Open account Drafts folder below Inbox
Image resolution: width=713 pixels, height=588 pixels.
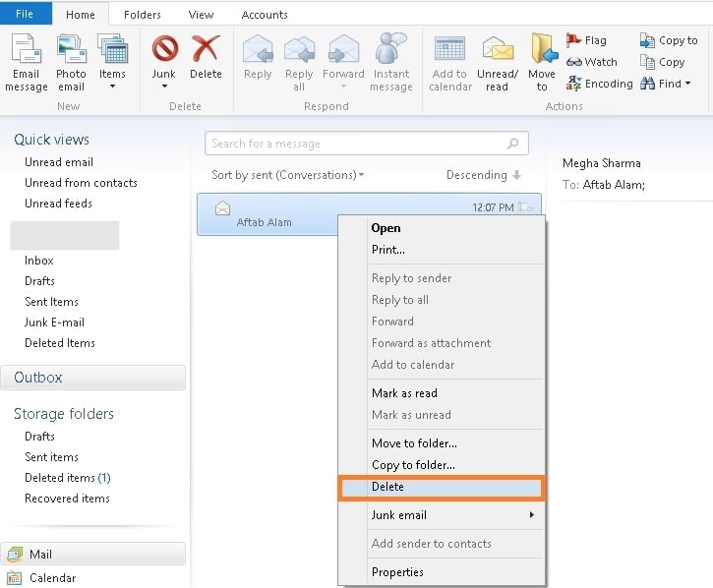coord(39,280)
